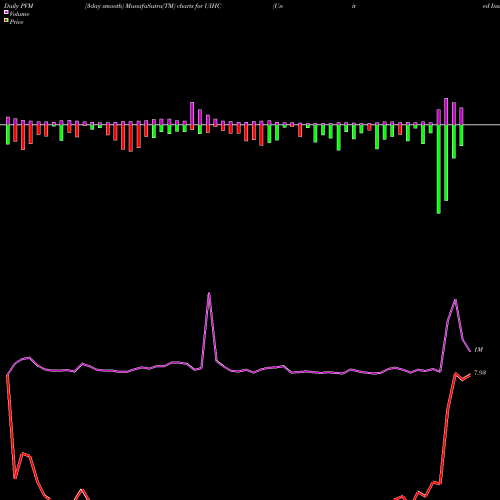Click the purple Volume legend swatch
The image size is (500, 500).
6,13
